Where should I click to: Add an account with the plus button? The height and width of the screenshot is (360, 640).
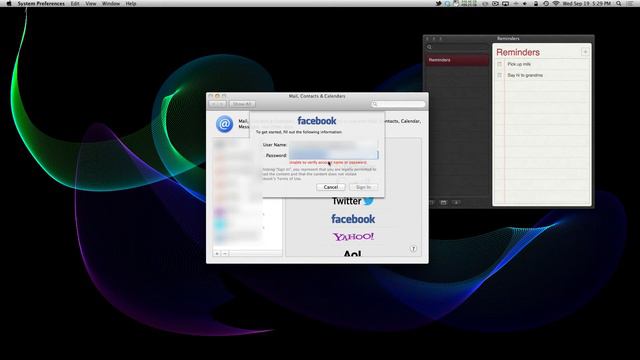pyautogui.click(x=217, y=253)
